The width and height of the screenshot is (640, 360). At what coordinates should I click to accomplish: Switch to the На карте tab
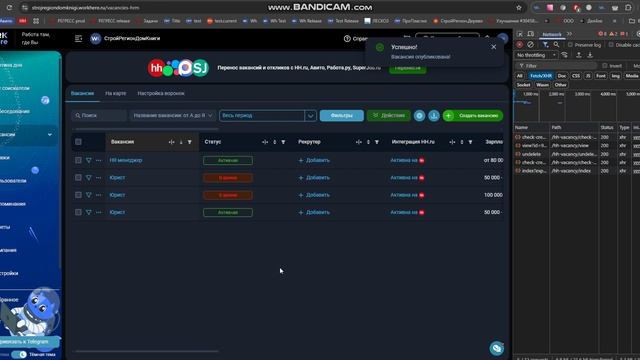coord(116,93)
